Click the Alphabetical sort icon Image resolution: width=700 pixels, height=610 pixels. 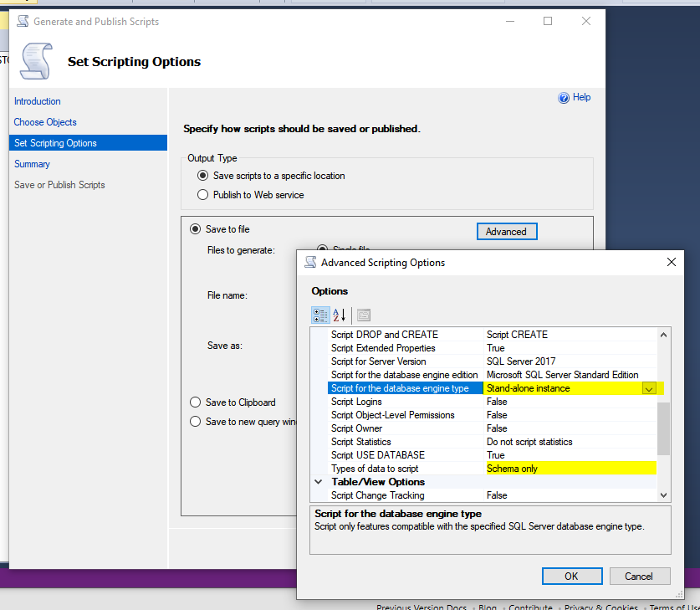pos(339,315)
